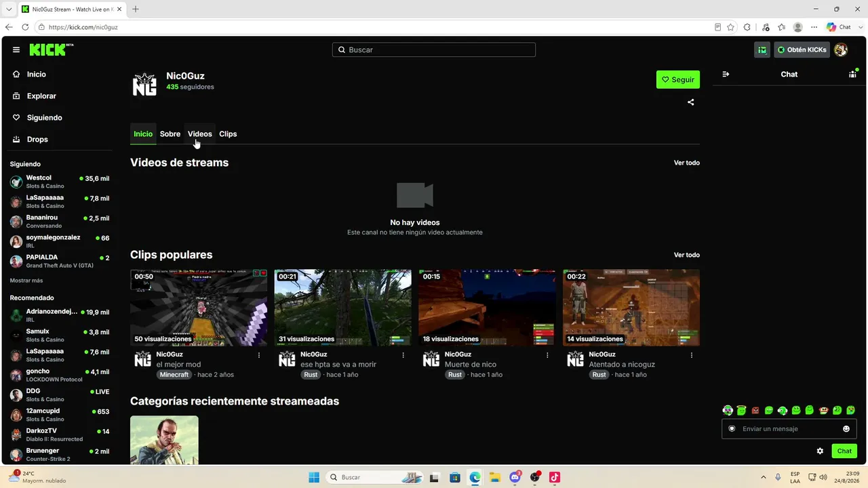This screenshot has width=868, height=488.
Task: Open options for clip 'el mejor mod'
Action: tap(259, 354)
